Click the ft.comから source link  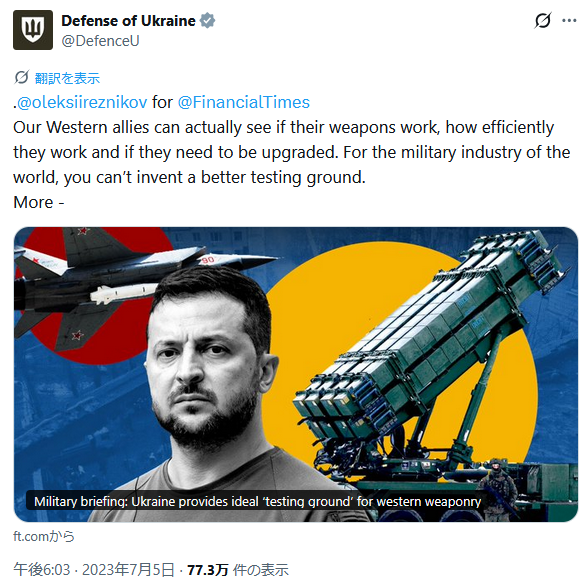[x=44, y=536]
